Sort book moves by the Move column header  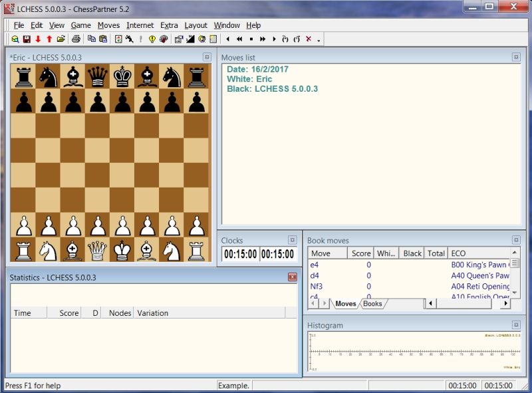(327, 253)
